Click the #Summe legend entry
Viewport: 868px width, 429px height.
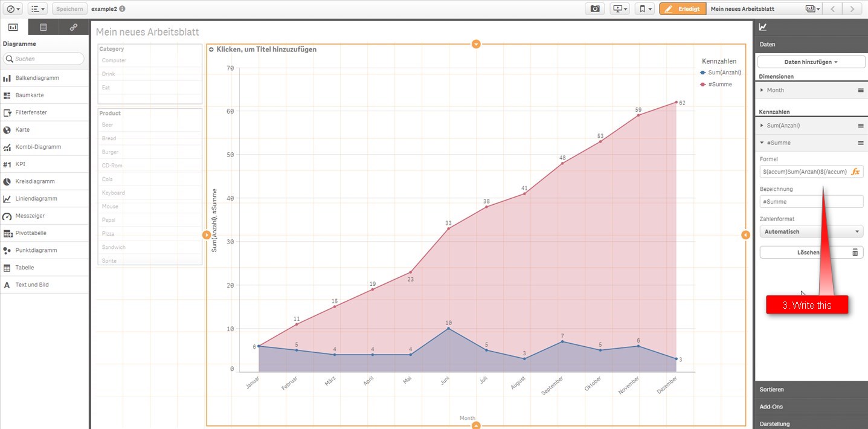pos(716,84)
